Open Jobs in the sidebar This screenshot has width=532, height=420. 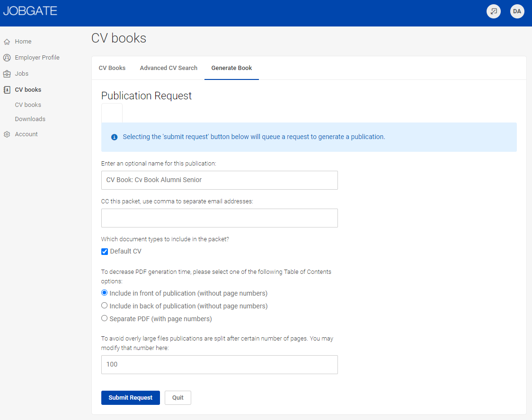pyautogui.click(x=22, y=74)
